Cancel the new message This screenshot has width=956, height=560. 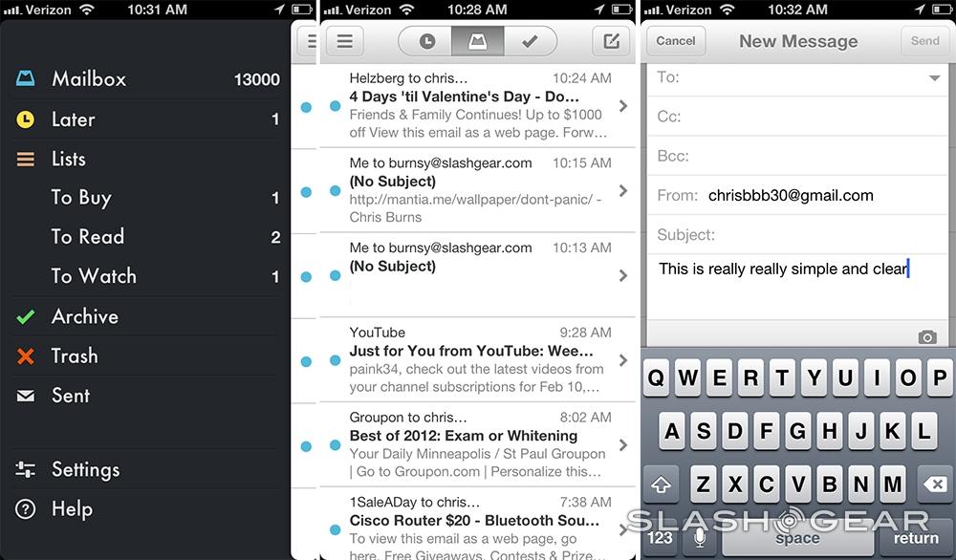pos(676,41)
